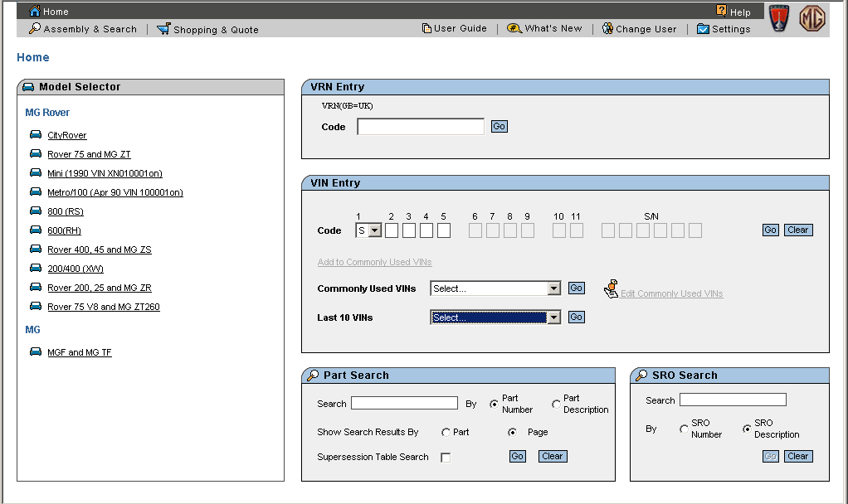Click the car icon beside 600(RH)
848x504 pixels.
tap(36, 230)
